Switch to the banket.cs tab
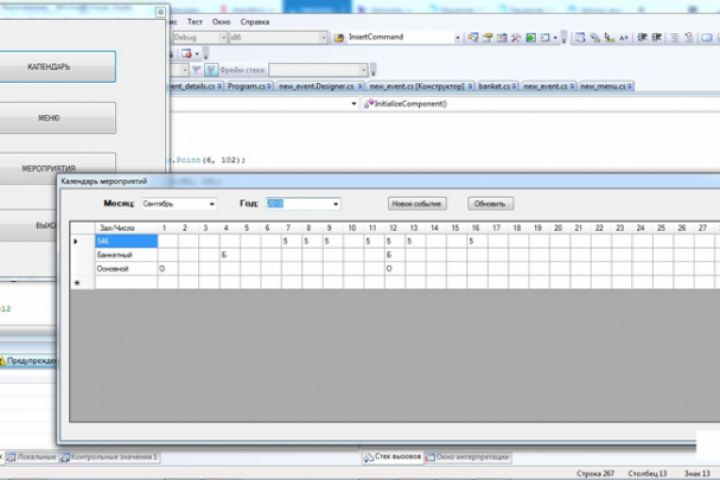This screenshot has width=720, height=480. (497, 86)
